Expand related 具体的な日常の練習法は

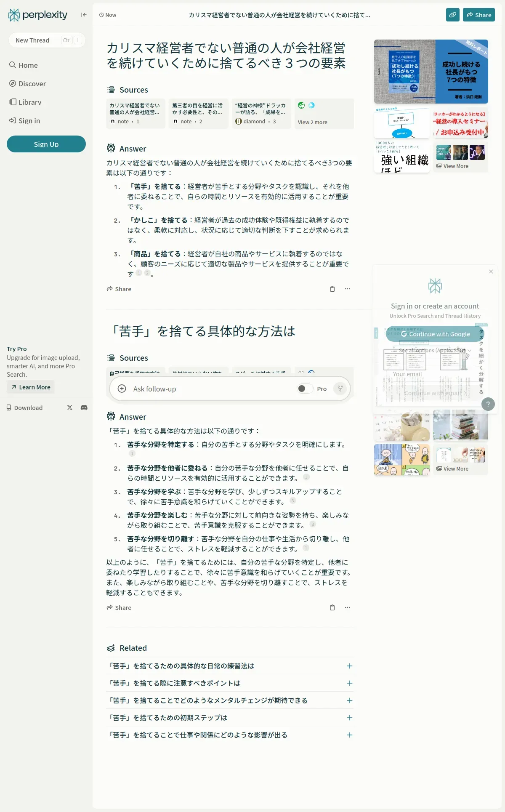coord(230,666)
